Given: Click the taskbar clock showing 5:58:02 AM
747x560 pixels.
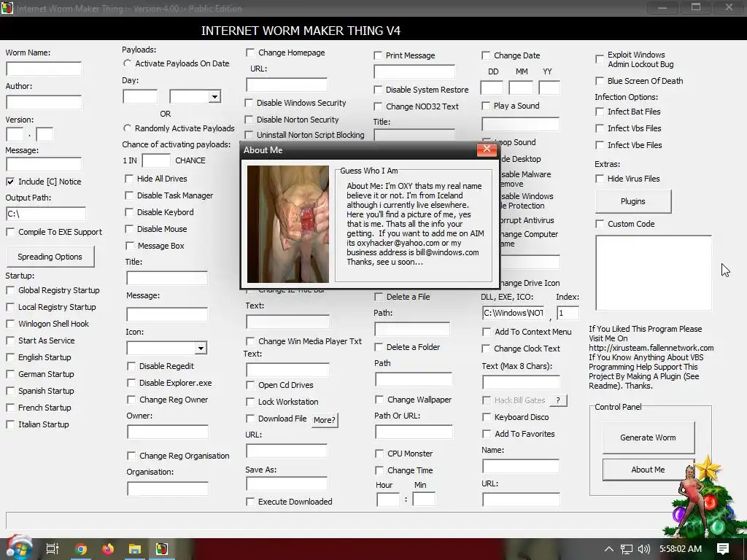Looking at the screenshot, I should [681, 549].
